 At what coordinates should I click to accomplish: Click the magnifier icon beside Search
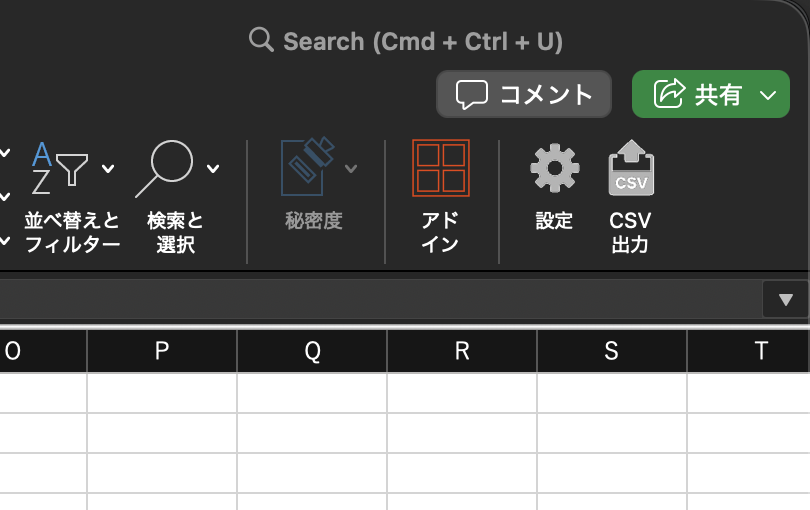[261, 40]
